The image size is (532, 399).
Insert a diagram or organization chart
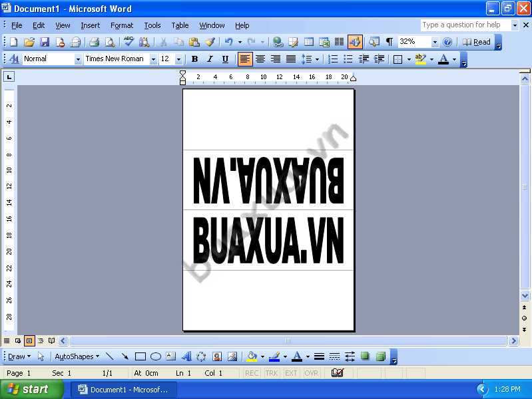point(201,356)
